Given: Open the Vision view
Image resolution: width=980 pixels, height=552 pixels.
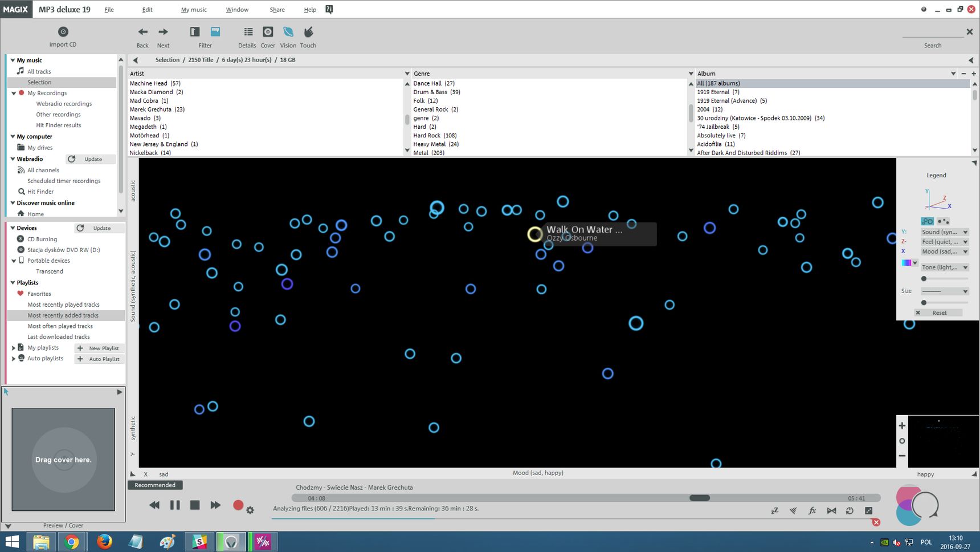Looking at the screenshot, I should click(288, 32).
